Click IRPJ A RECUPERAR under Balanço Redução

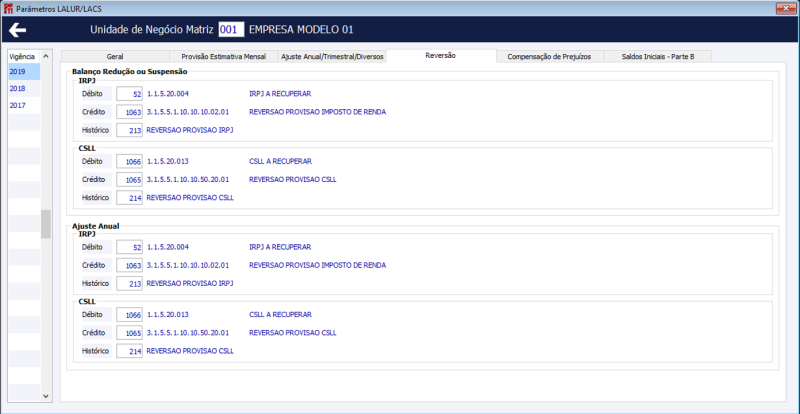tap(280, 94)
